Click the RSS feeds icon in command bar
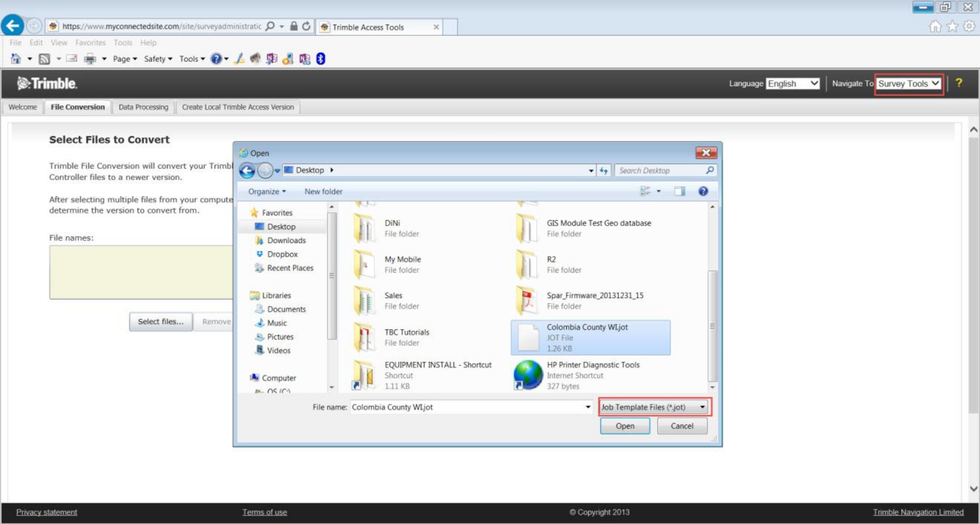This screenshot has height=524, width=980. 44,59
